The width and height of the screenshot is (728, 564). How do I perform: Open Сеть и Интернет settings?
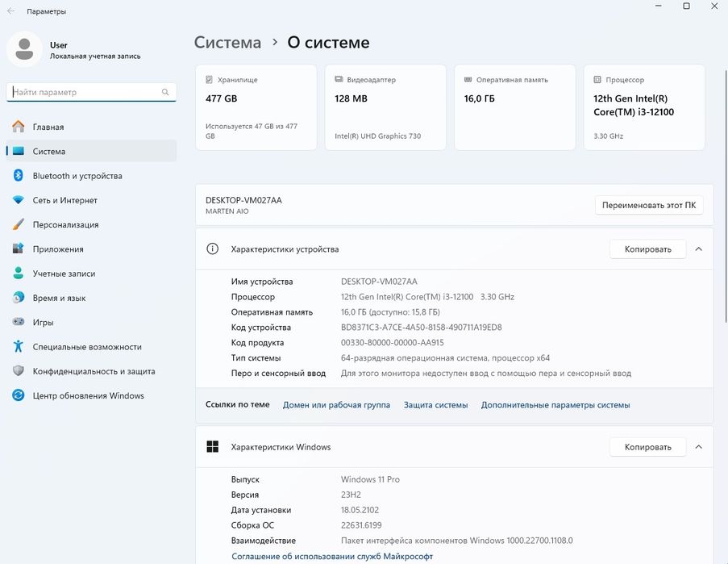[x=91, y=200]
